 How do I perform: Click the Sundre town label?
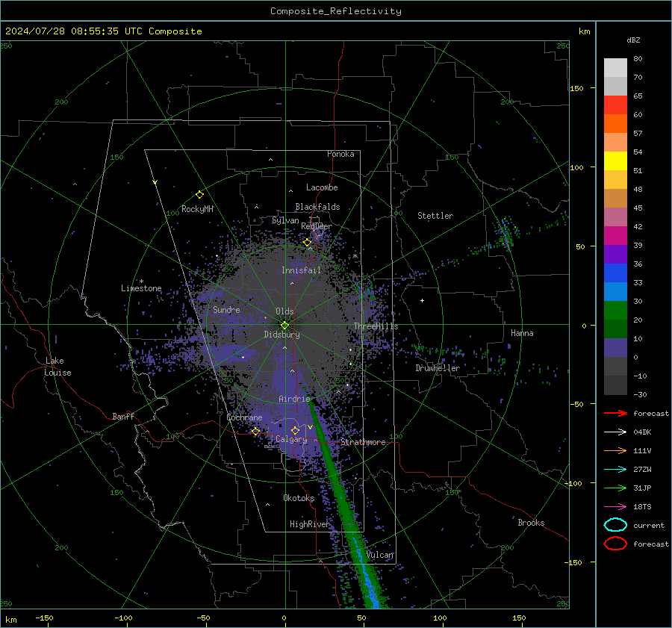pos(226,309)
